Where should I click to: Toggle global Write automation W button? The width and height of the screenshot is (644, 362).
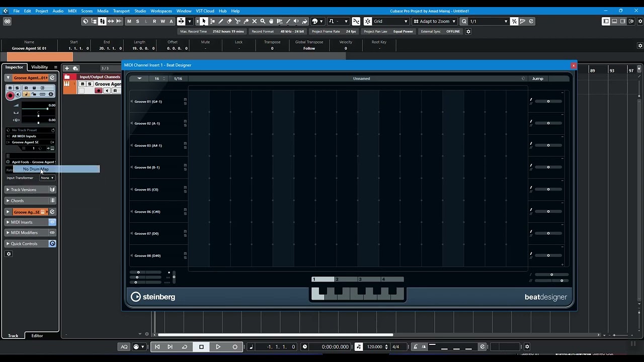[163, 21]
